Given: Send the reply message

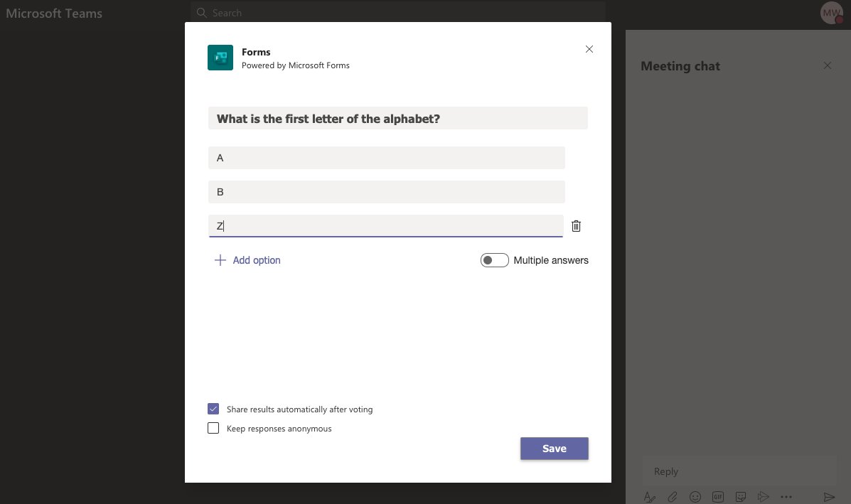Looking at the screenshot, I should point(830,496).
